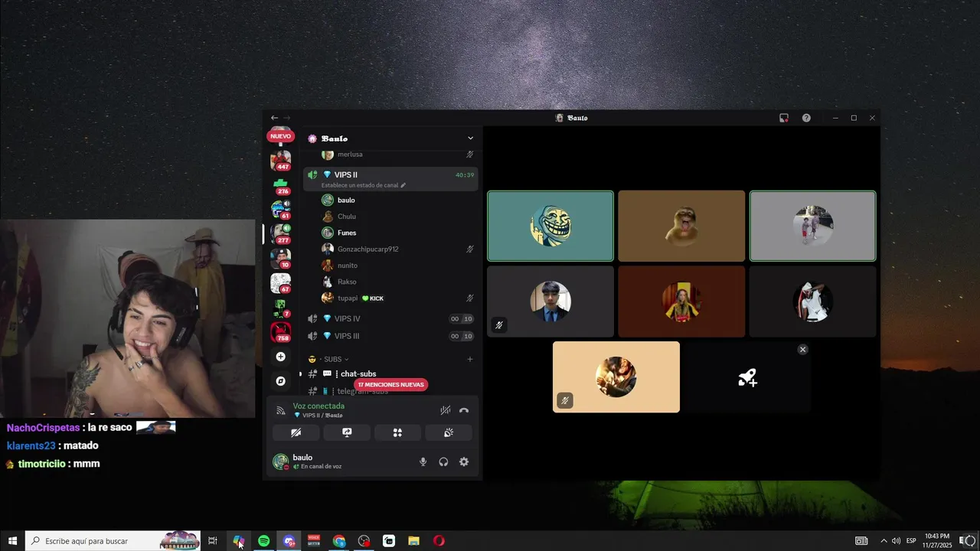Viewport: 980px width, 551px height.
Task: Open Task View on the taskbar
Action: pos(213,541)
